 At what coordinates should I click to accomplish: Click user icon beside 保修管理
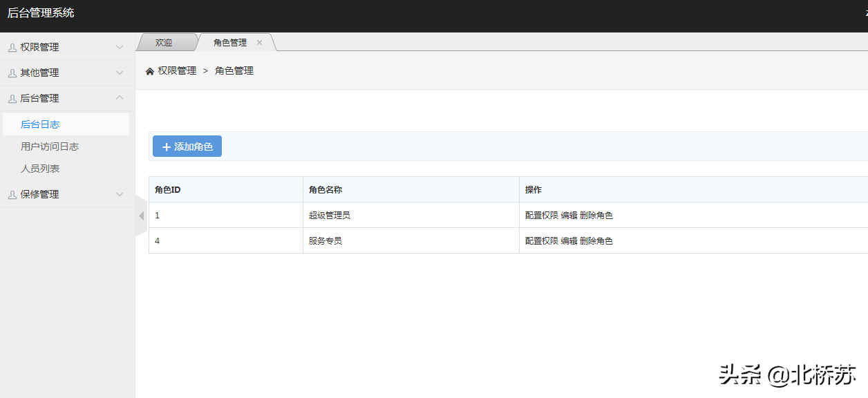pyautogui.click(x=12, y=195)
